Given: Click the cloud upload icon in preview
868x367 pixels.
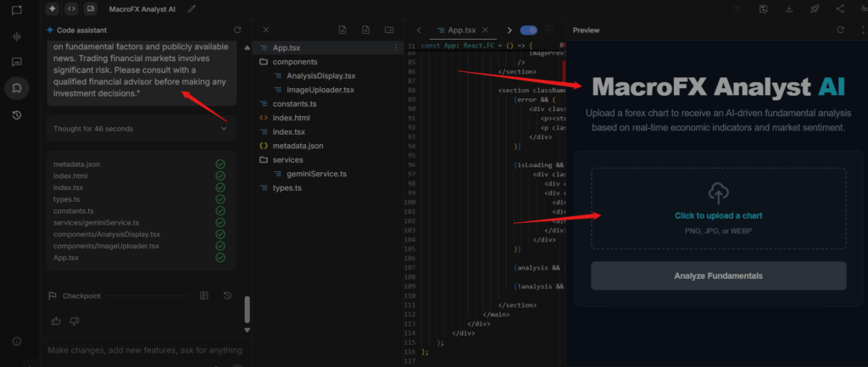Looking at the screenshot, I should click(719, 193).
